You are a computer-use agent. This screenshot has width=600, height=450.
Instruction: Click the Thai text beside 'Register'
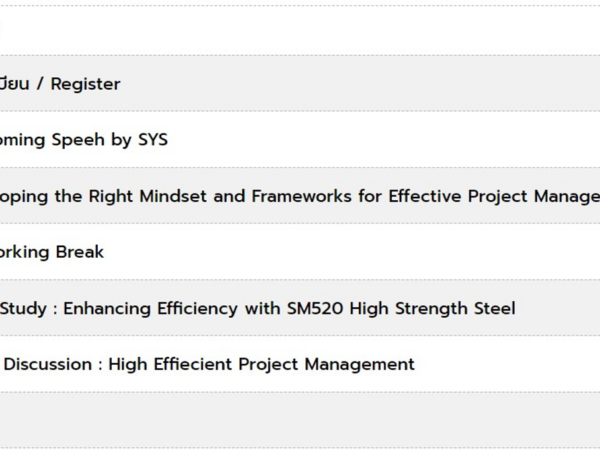15,84
